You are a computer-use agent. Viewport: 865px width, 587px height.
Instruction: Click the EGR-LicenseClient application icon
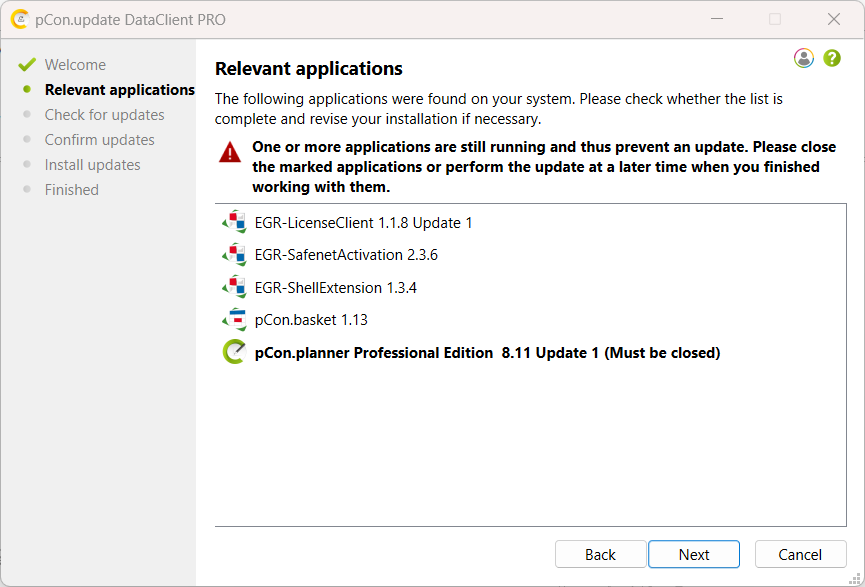pyautogui.click(x=234, y=222)
